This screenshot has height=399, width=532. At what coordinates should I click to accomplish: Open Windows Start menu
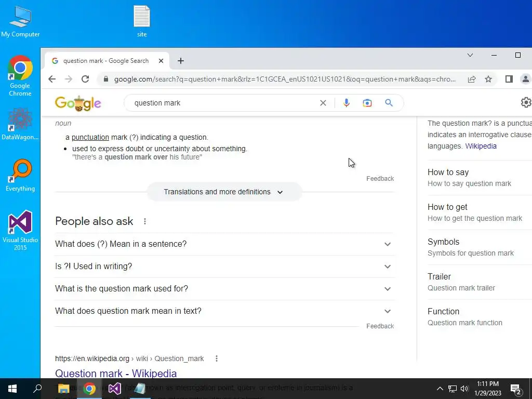(x=12, y=389)
